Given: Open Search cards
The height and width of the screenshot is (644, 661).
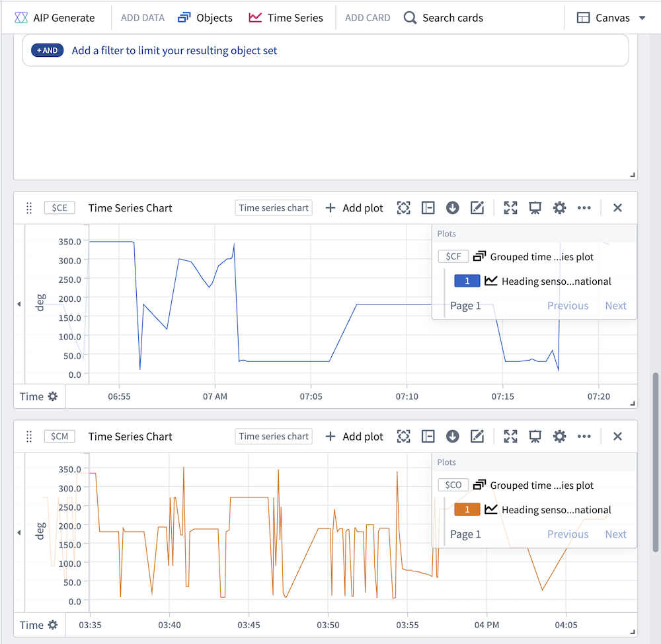Looking at the screenshot, I should click(444, 18).
